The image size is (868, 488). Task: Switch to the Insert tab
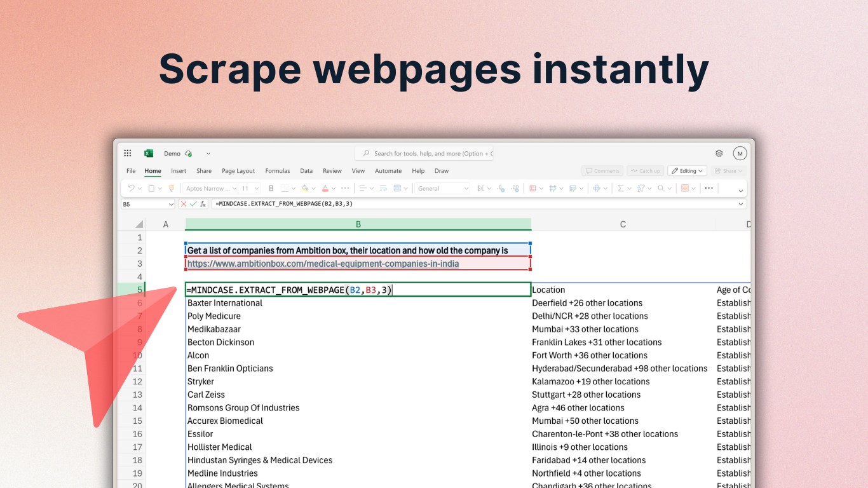(x=179, y=171)
